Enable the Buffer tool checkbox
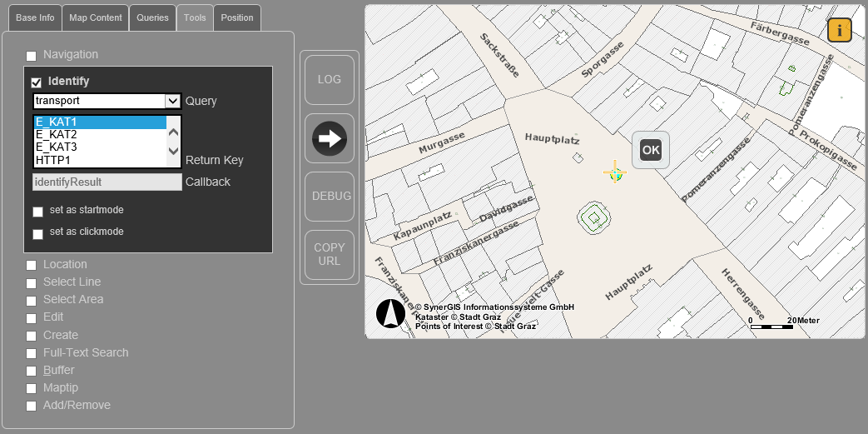 (x=32, y=371)
